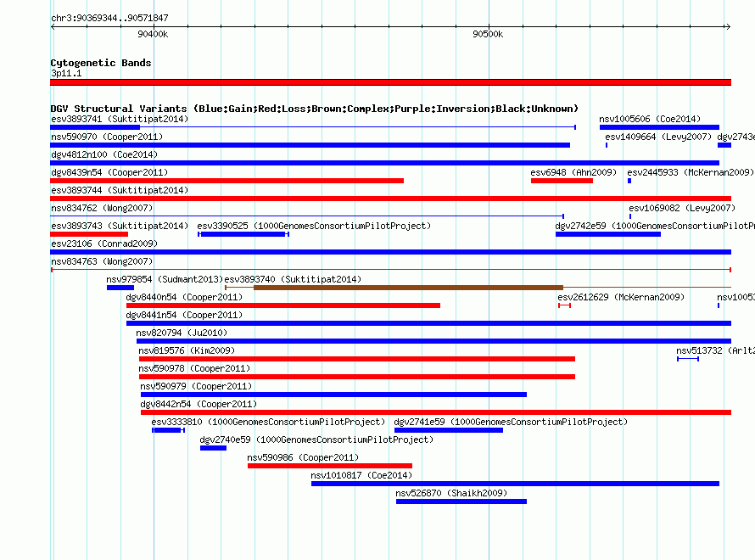755x560 pixels.
Task: Open esv2445933 (McKernan2009) variant label
Action: [x=690, y=172]
